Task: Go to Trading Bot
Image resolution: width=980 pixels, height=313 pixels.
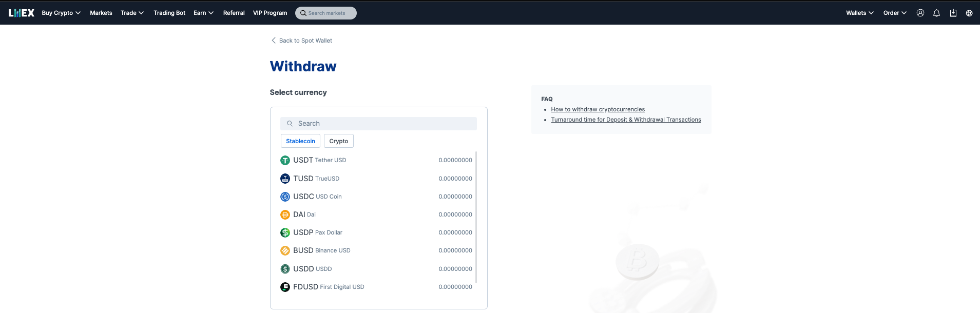Action: [169, 13]
